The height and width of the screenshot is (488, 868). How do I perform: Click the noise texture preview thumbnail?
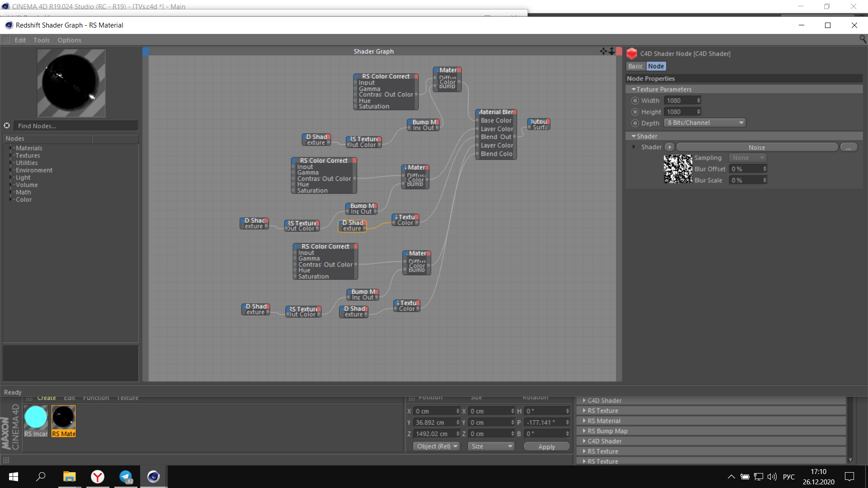(x=678, y=169)
